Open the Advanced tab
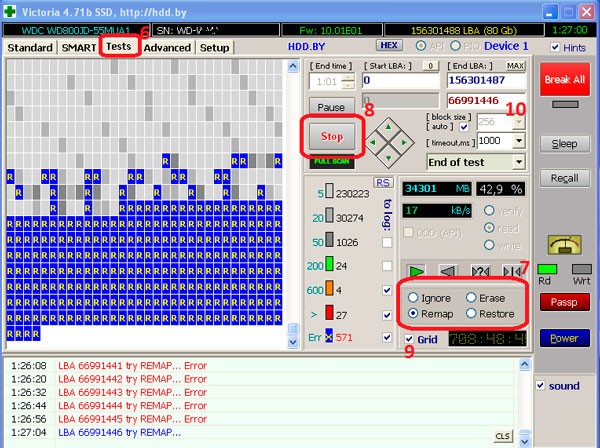This screenshot has height=448, width=600. click(167, 48)
